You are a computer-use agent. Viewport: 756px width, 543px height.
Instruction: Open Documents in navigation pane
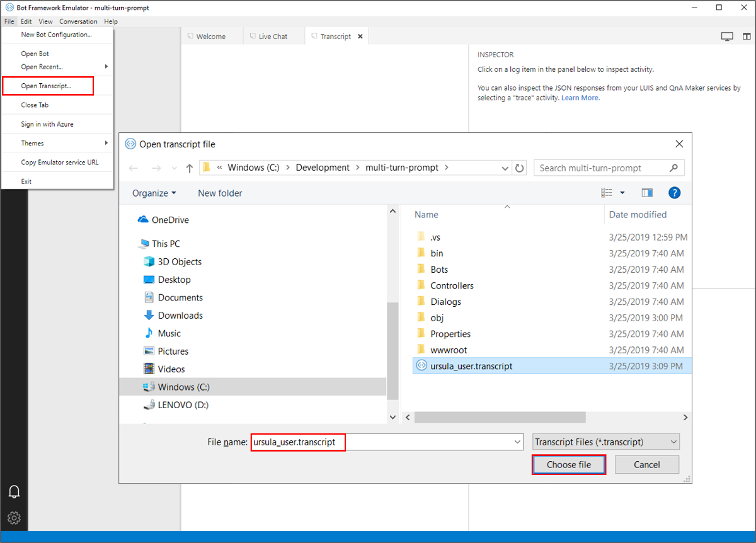coord(173,297)
